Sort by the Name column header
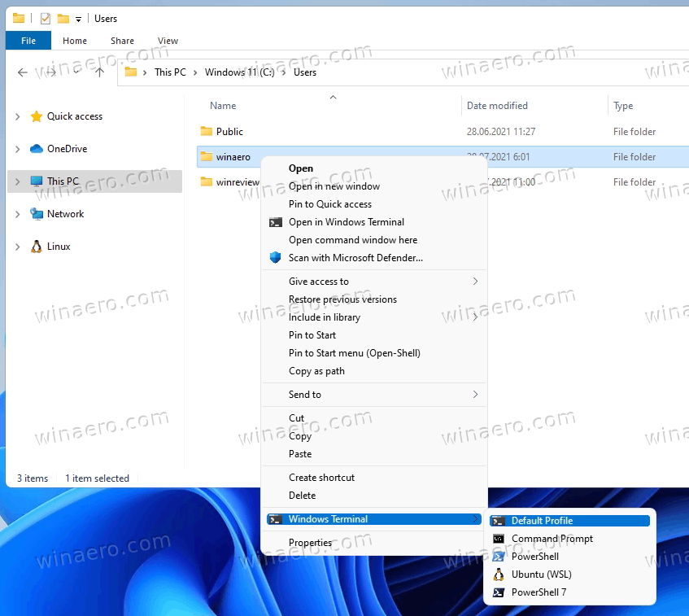The width and height of the screenshot is (689, 616). (x=223, y=106)
